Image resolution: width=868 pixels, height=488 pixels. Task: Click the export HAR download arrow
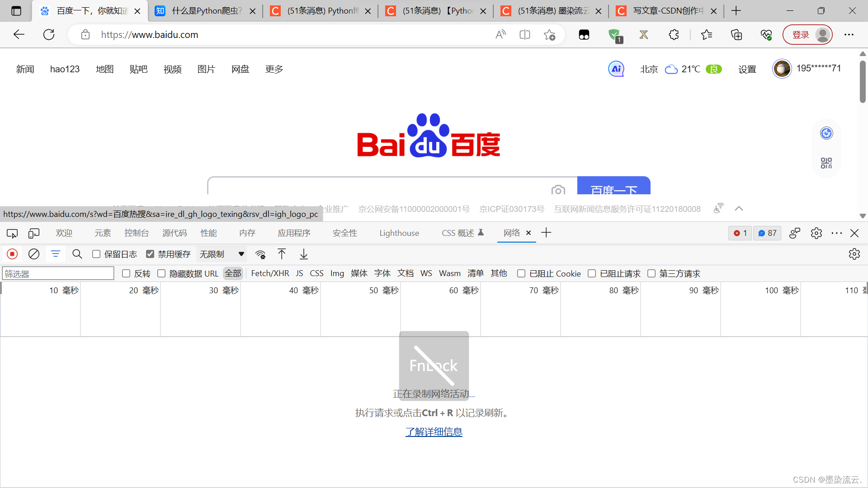click(304, 254)
